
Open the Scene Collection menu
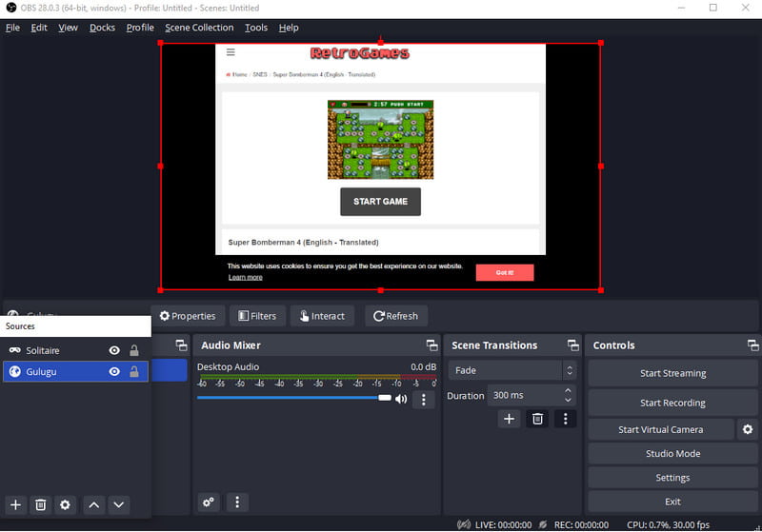[x=199, y=28]
